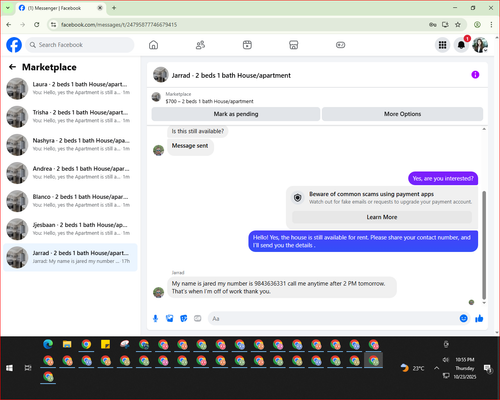Open Sticky Notes from taskbar

(x=105, y=344)
